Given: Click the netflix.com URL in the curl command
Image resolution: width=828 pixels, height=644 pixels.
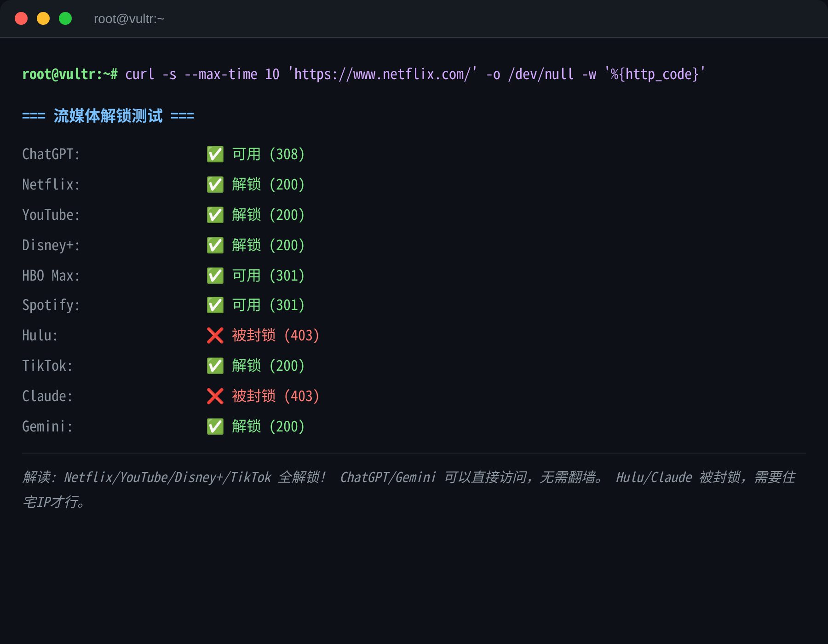Looking at the screenshot, I should tap(383, 74).
